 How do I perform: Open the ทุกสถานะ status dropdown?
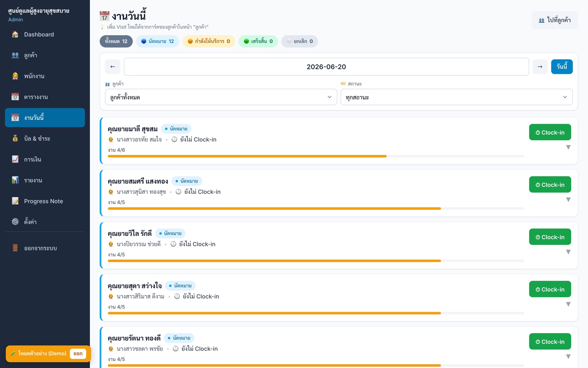[x=456, y=97]
